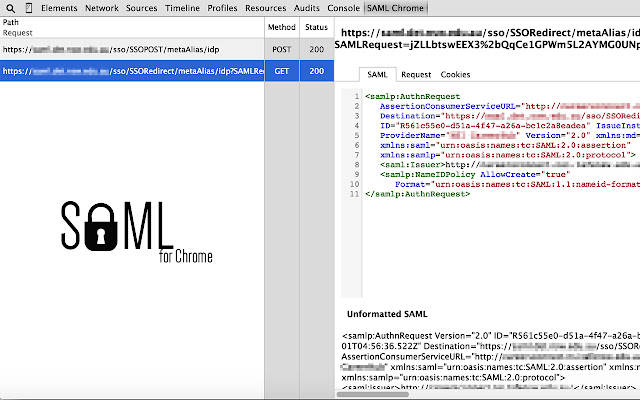View the Cookies detail tab
The height and width of the screenshot is (400, 640).
point(455,74)
